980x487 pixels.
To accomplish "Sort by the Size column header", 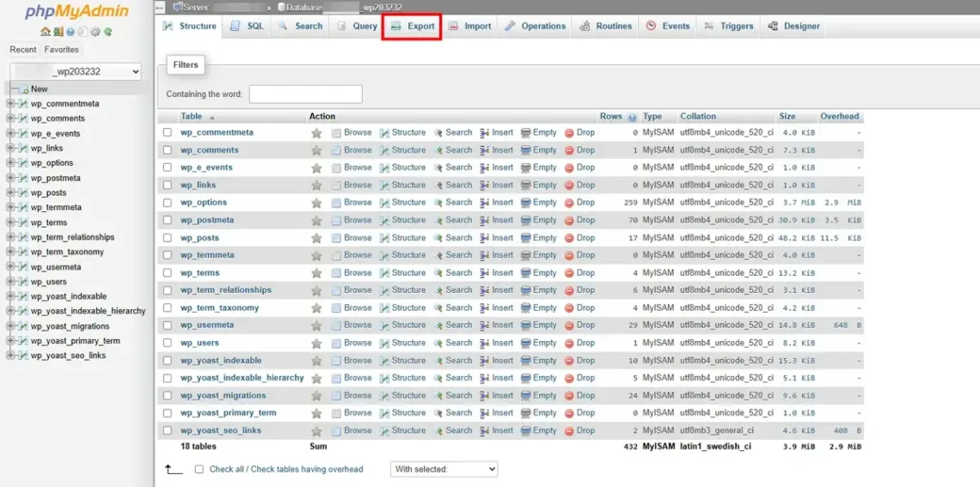I will (787, 116).
